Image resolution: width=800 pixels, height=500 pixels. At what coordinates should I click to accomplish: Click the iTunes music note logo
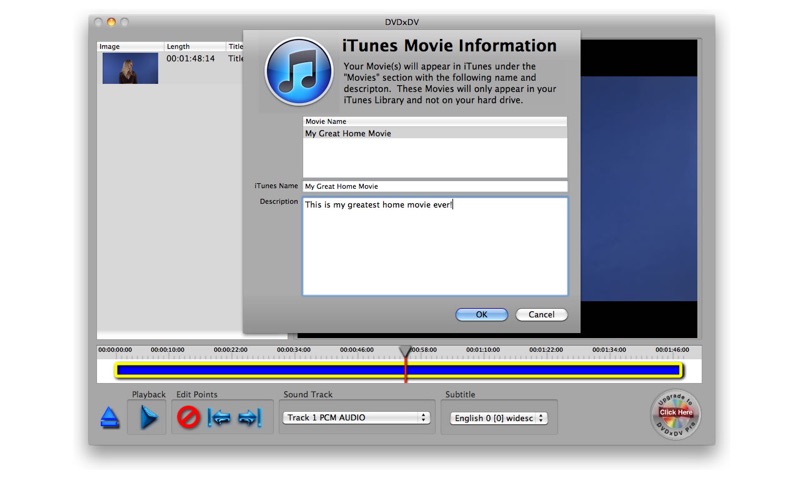[299, 72]
